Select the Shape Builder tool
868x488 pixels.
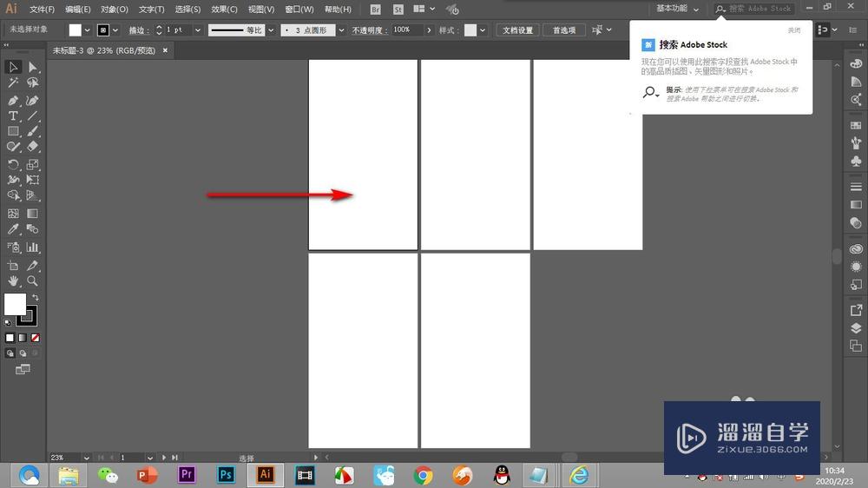click(13, 195)
